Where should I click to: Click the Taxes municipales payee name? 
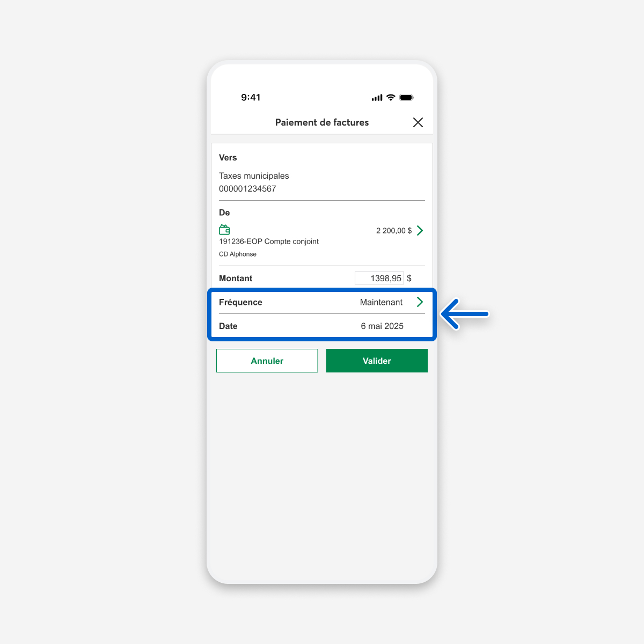(x=254, y=176)
